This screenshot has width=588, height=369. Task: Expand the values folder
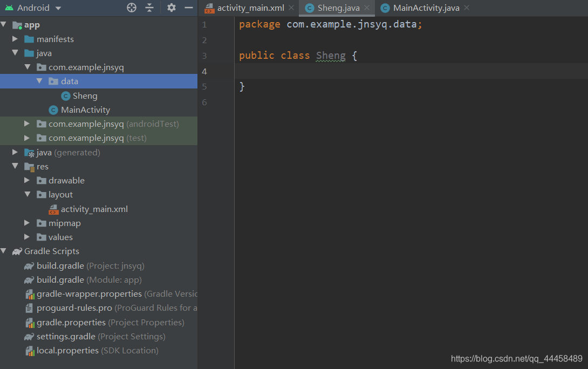pyautogui.click(x=27, y=237)
